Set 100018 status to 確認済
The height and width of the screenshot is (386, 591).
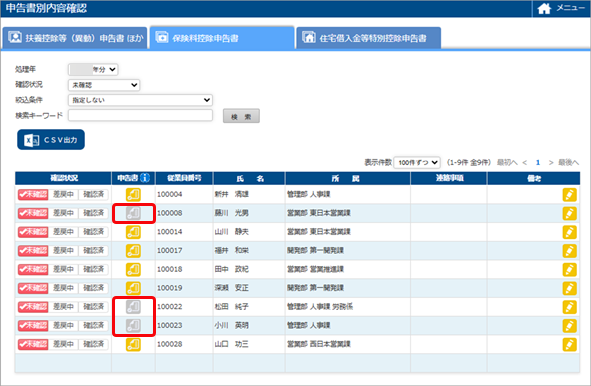tap(93, 270)
